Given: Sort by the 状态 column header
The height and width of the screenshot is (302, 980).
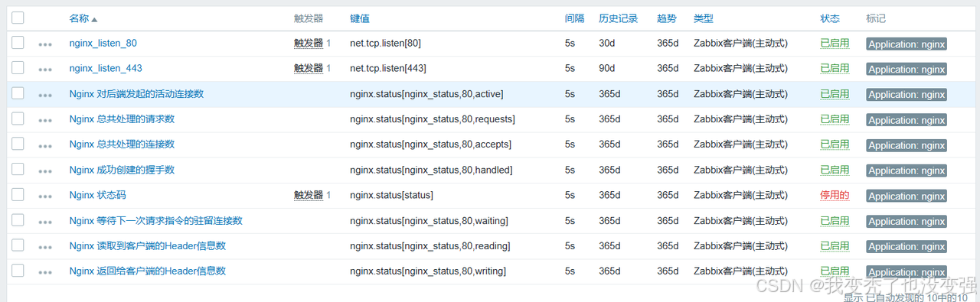Looking at the screenshot, I should 830,18.
